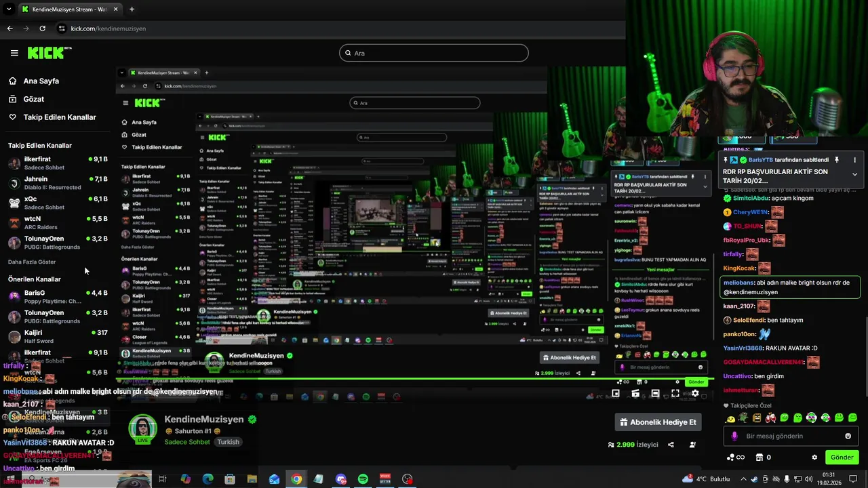Enable mini player mode in video

point(615,393)
